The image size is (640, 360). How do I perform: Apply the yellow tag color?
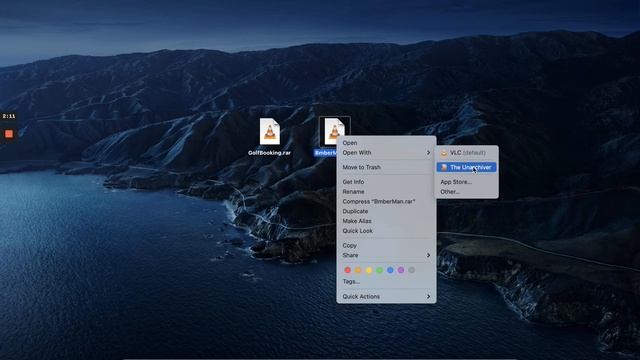[x=369, y=270]
